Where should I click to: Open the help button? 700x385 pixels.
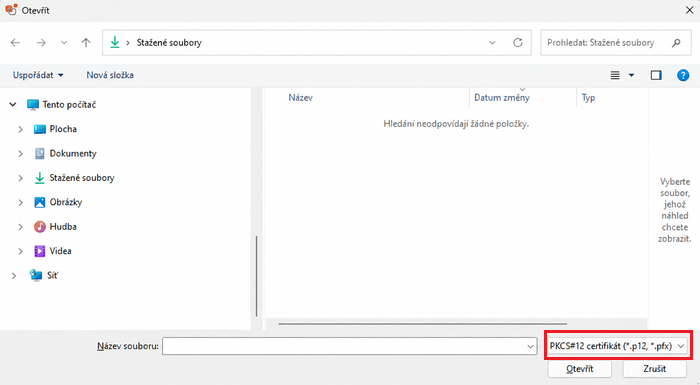(x=683, y=75)
